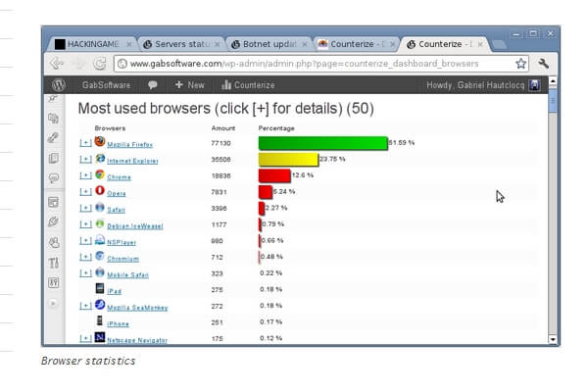The height and width of the screenshot is (392, 588).
Task: Open Counterize menu in admin bar
Action: coord(248,85)
